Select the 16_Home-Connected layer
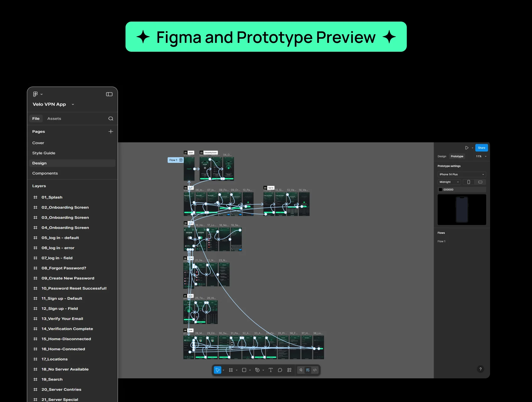Viewport: 532px width, 402px height. point(63,349)
